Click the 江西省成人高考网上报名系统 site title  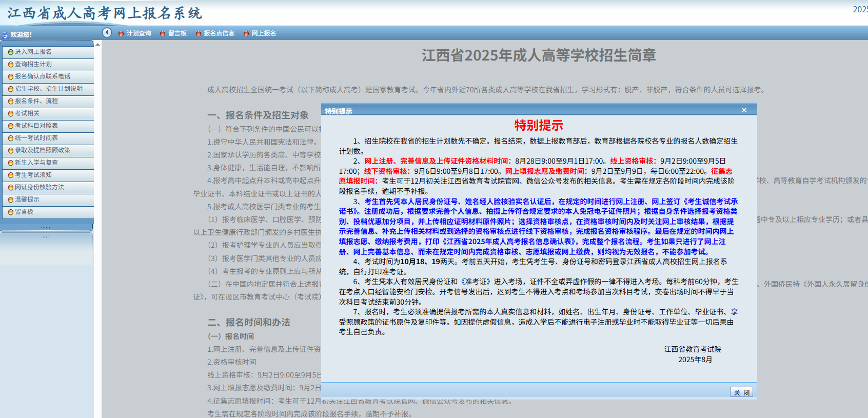[105, 13]
